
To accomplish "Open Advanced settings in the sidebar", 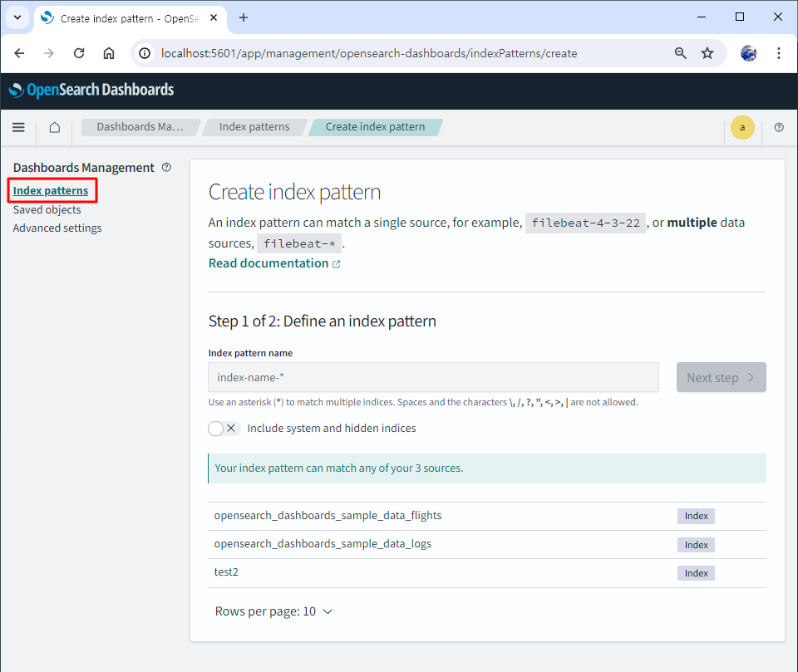I will [57, 228].
